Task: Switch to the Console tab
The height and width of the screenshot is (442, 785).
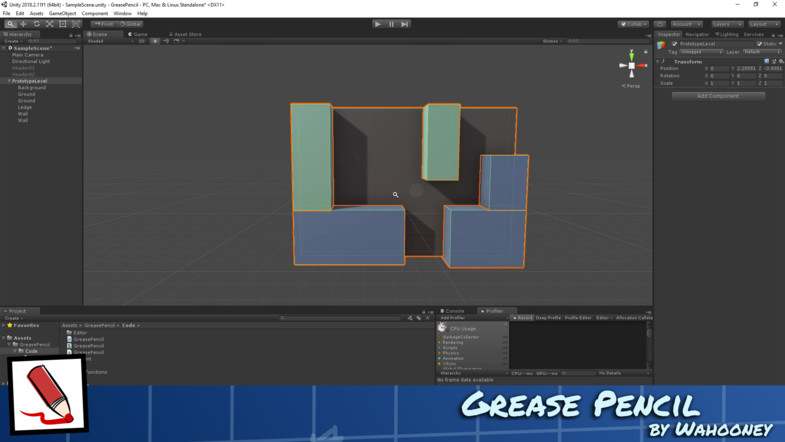Action: pos(452,311)
